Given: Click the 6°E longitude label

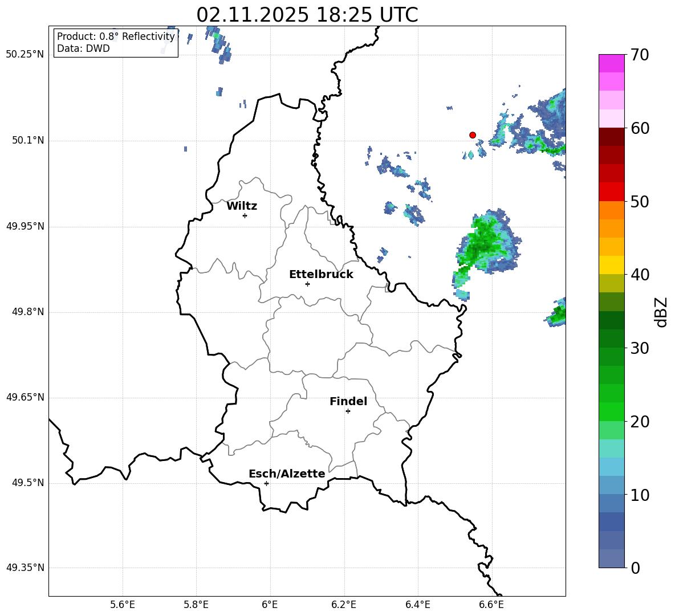Looking at the screenshot, I should tap(270, 605).
